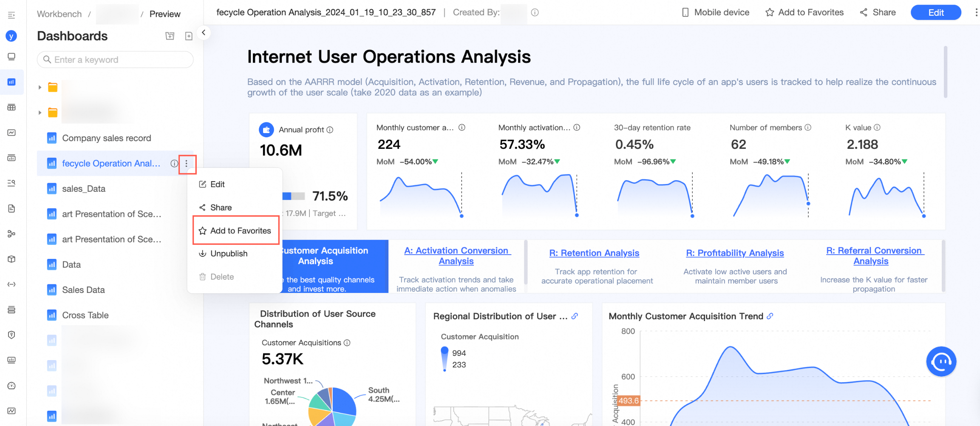Open the link icon on Monthly Customer Acquisition Trend
Screen dimensions: 980x426
point(770,316)
